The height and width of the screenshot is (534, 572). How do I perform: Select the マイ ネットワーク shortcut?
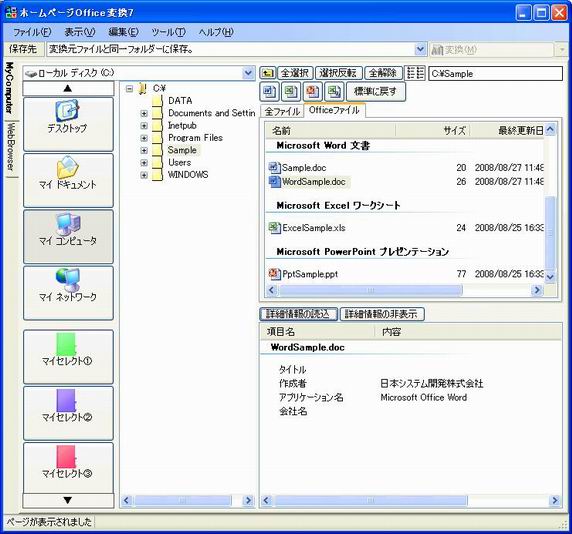coord(68,293)
